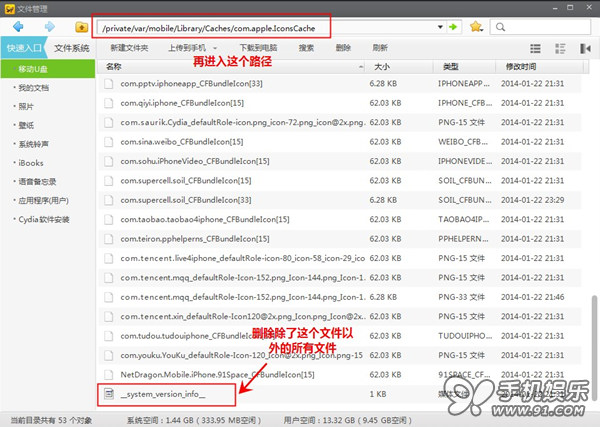
Task: Open 应用程序(用户) in the sidebar
Action: 43,200
